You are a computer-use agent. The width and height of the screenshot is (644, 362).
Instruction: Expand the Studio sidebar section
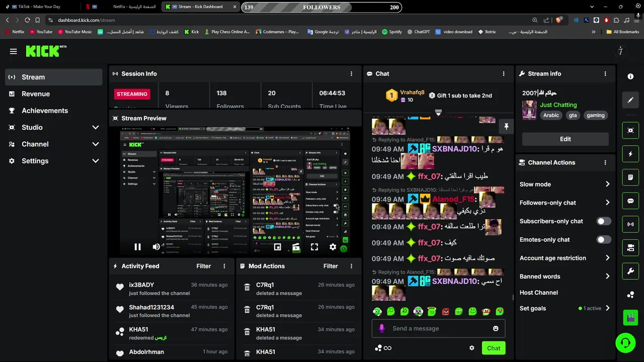(x=96, y=127)
